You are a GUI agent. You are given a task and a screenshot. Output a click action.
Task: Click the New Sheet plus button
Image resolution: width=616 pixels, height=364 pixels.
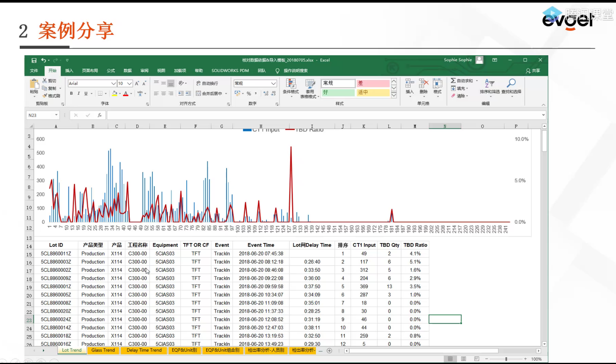(329, 350)
